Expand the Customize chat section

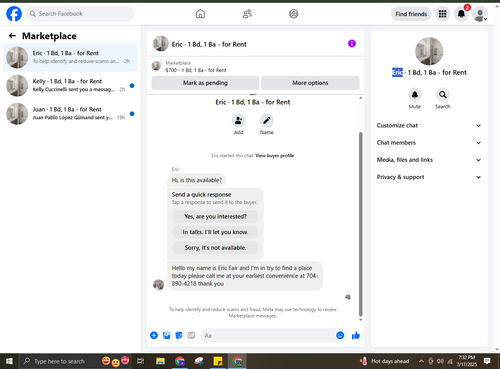tap(429, 126)
